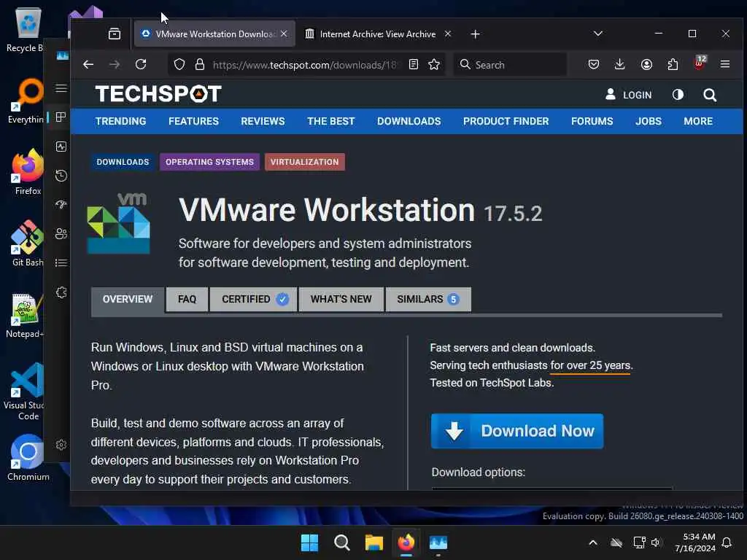The width and height of the screenshot is (747, 560).
Task: Focus the Firefox Search field
Action: click(510, 65)
